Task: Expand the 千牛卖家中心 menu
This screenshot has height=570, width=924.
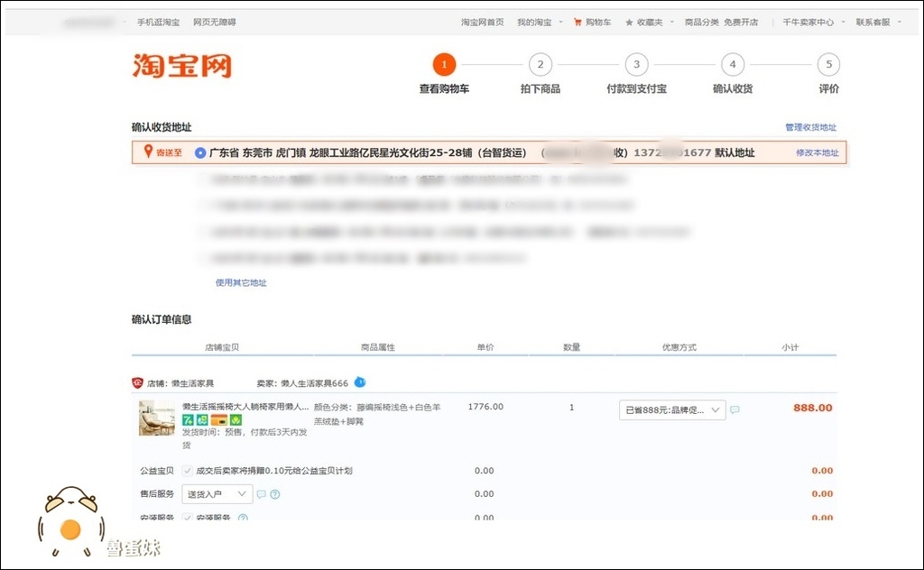Action: [813, 23]
